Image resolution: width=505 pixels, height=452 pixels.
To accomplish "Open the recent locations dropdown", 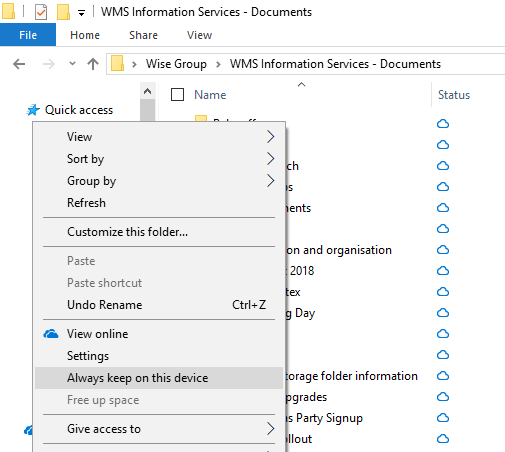I will tap(72, 64).
